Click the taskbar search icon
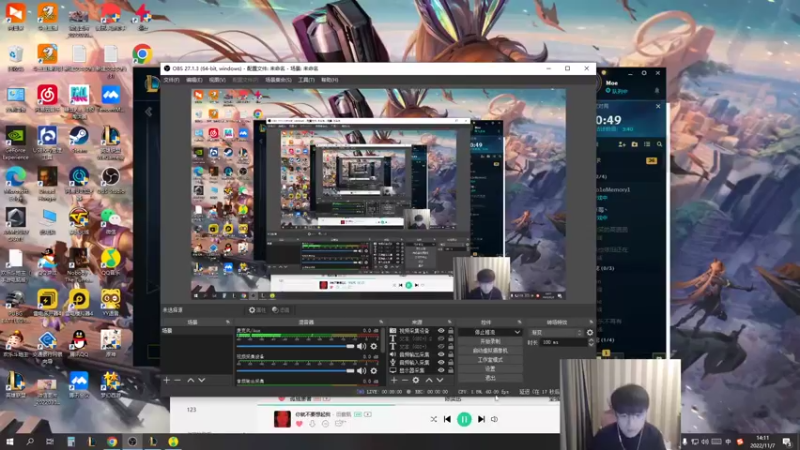This screenshot has height=450, width=800. click(30, 442)
